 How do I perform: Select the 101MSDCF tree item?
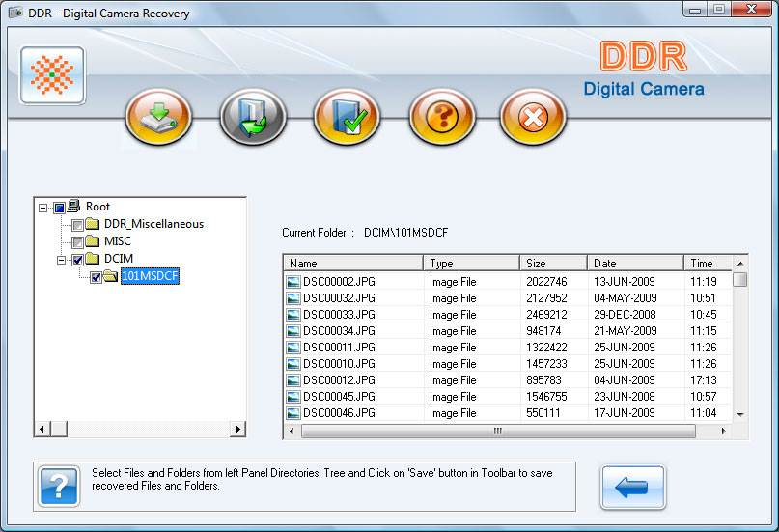tap(150, 276)
